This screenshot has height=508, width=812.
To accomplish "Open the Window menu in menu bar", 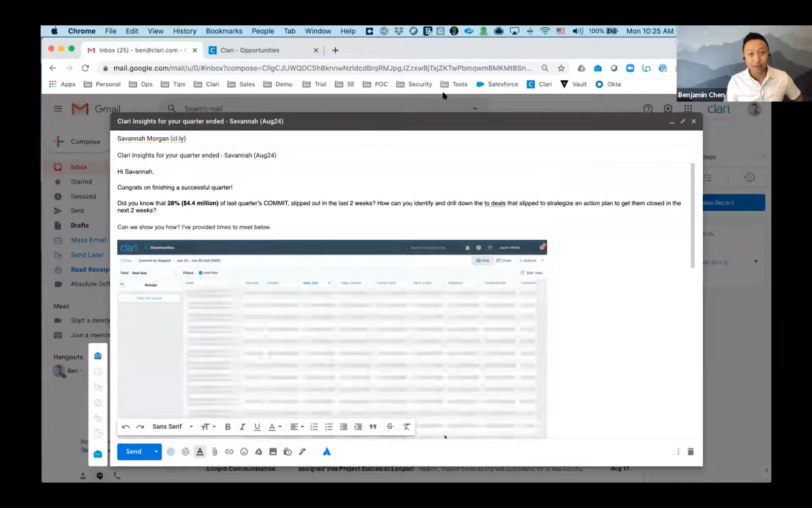I will click(318, 31).
